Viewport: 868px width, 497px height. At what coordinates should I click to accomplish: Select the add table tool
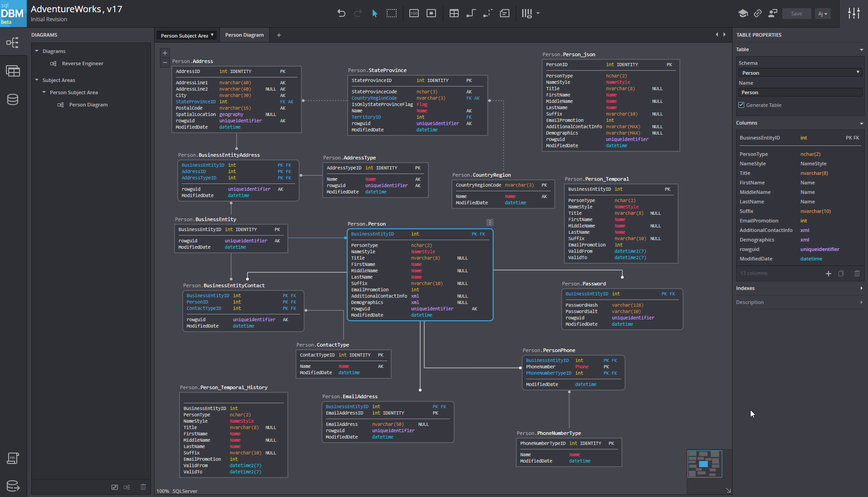tap(454, 13)
